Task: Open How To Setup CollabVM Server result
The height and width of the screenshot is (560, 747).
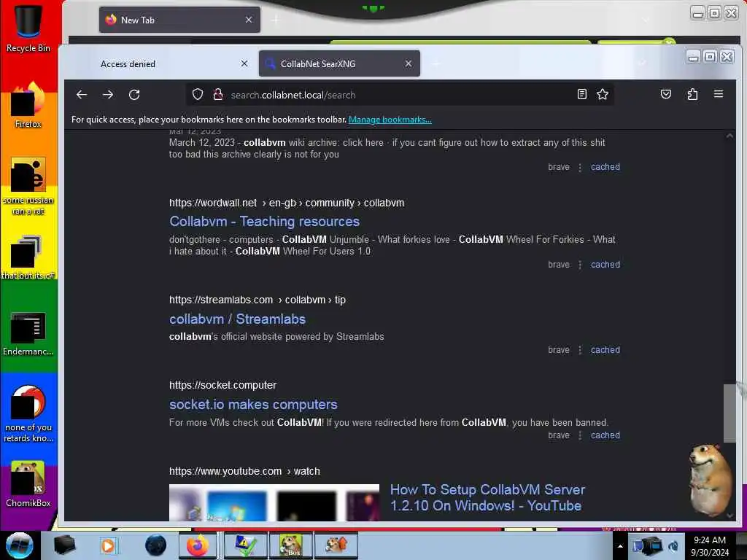Action: click(487, 497)
